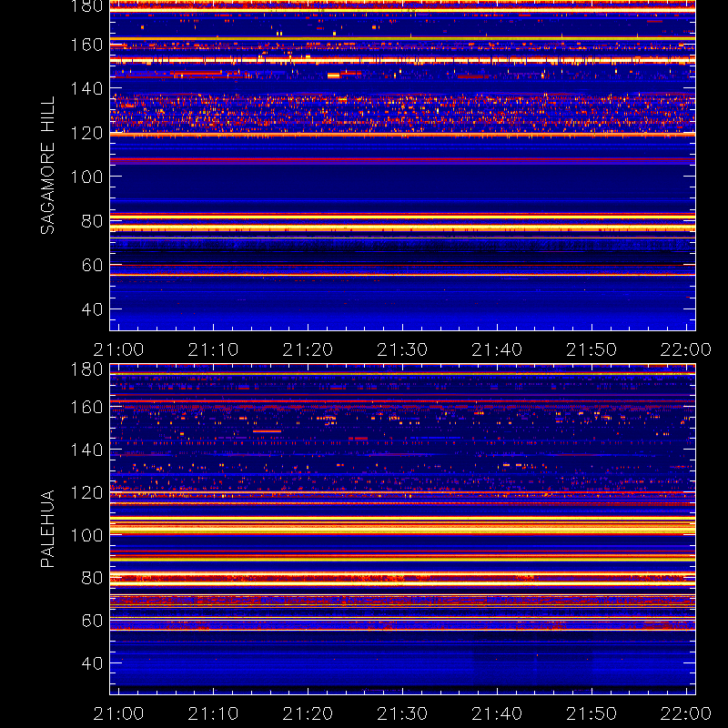Select the 160 tick label on Sagamore Hill plot
Screen dimensions: 728x728
click(x=86, y=45)
